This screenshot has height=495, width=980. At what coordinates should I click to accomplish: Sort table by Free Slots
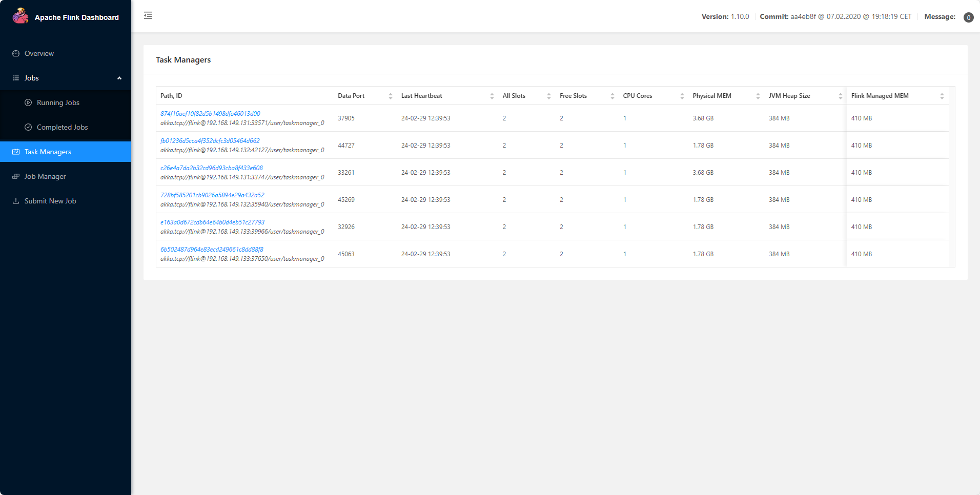click(612, 96)
